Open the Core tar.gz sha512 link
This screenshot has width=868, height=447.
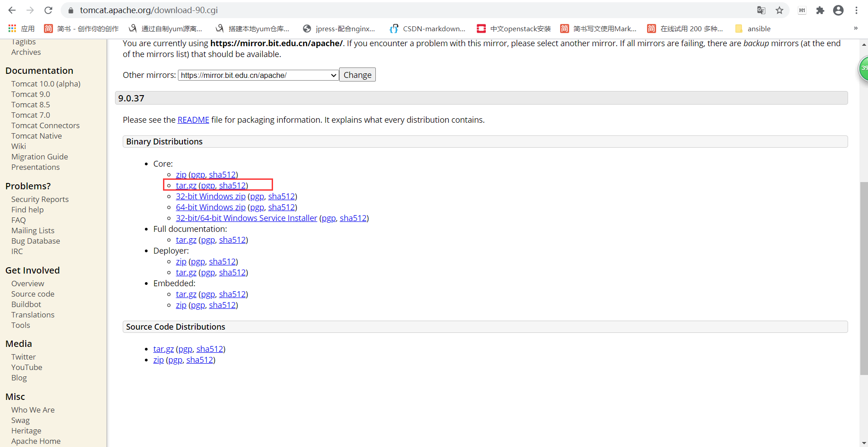coord(232,185)
